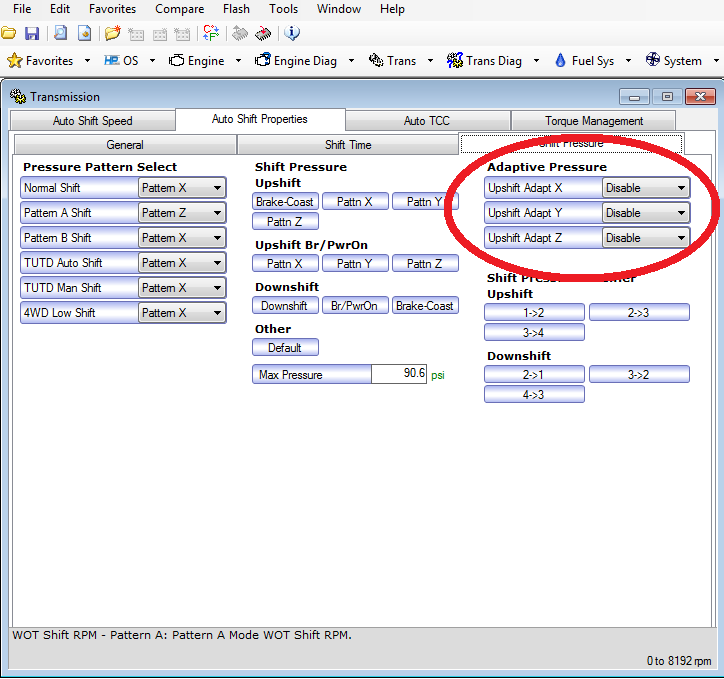Open the Help menu
The width and height of the screenshot is (724, 679).
[x=392, y=9]
